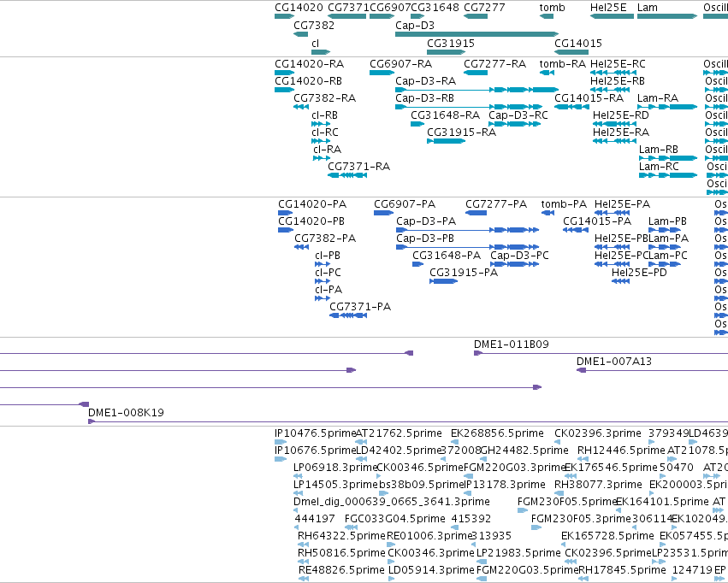The height and width of the screenshot is (583, 728).
Task: Click the Hel25E gene label
Action: [608, 8]
